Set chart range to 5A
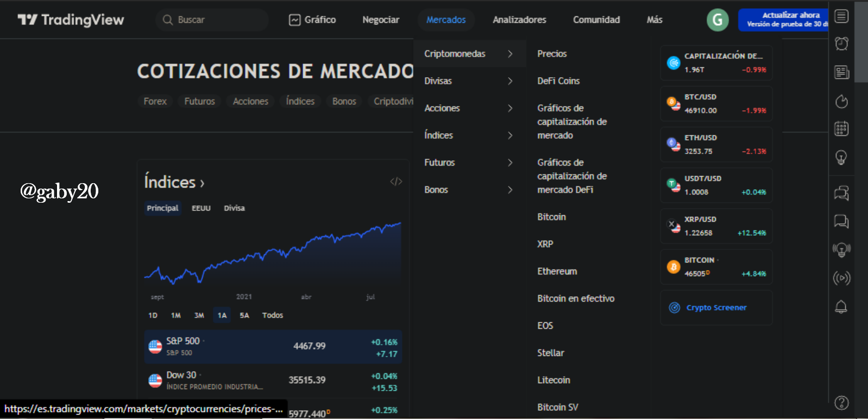 tap(244, 315)
